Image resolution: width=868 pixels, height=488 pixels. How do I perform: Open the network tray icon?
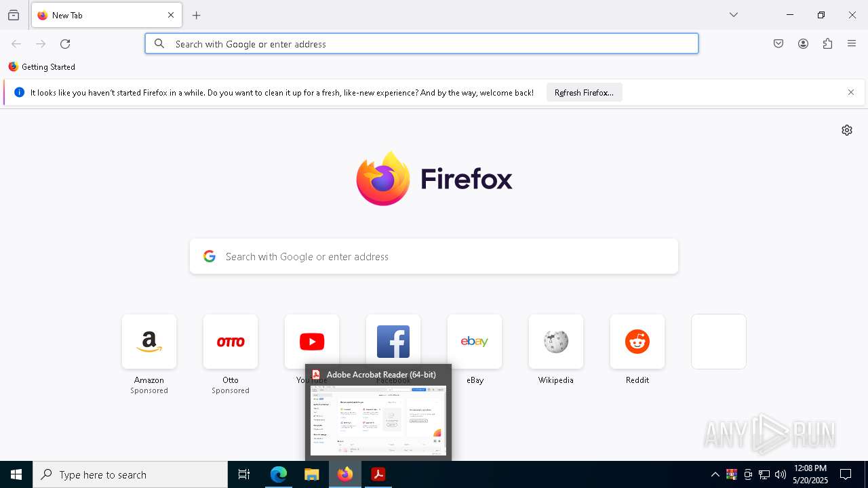point(764,474)
